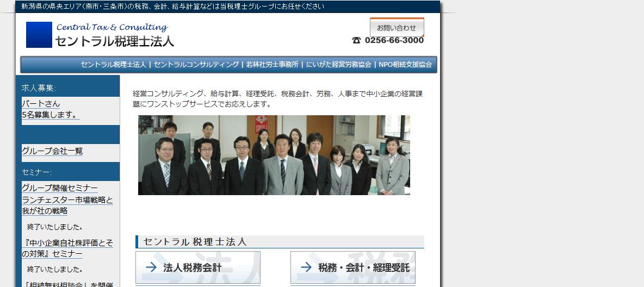
Task: Click the 税務・会計・経理受託 banner button
Action: pos(353,267)
